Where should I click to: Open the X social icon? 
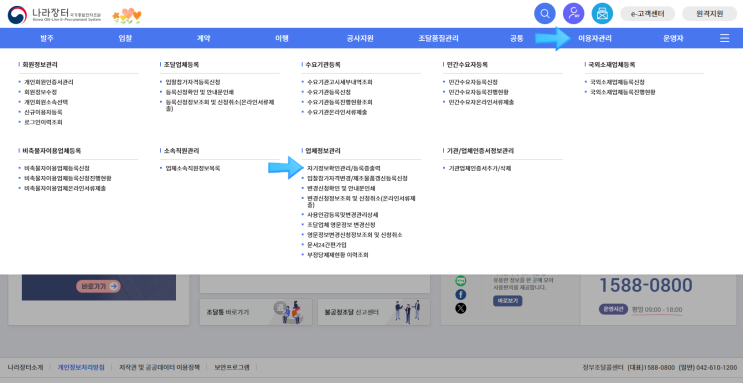[461, 308]
